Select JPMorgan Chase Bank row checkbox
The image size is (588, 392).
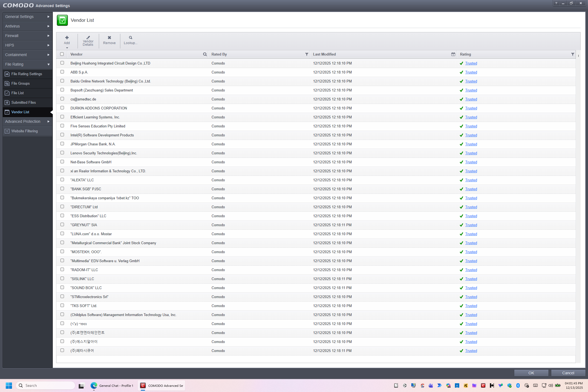pyautogui.click(x=62, y=144)
